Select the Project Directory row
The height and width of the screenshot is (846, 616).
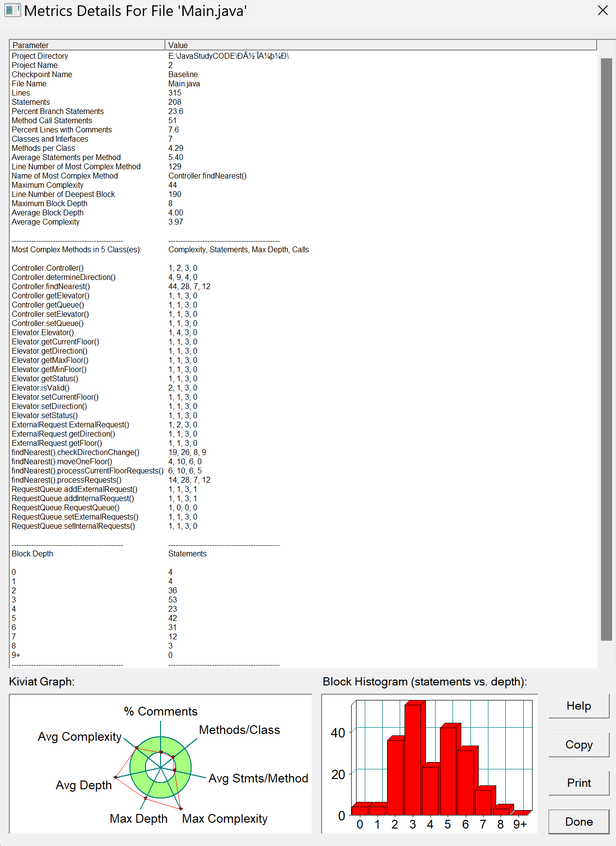[303, 56]
